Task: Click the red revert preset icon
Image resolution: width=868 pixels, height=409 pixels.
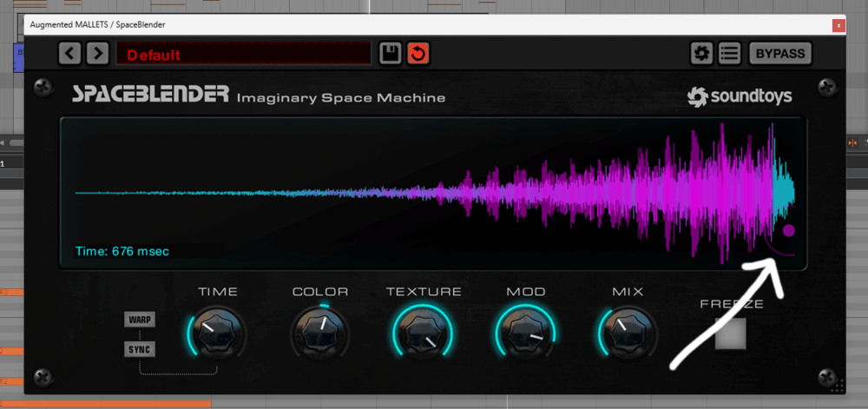Action: (418, 54)
